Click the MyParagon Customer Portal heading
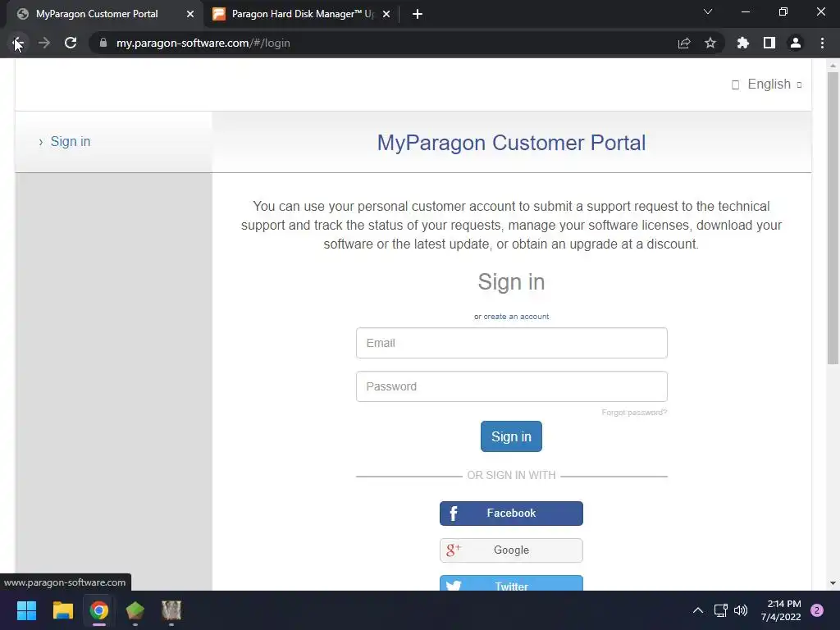This screenshot has height=630, width=840. click(511, 143)
